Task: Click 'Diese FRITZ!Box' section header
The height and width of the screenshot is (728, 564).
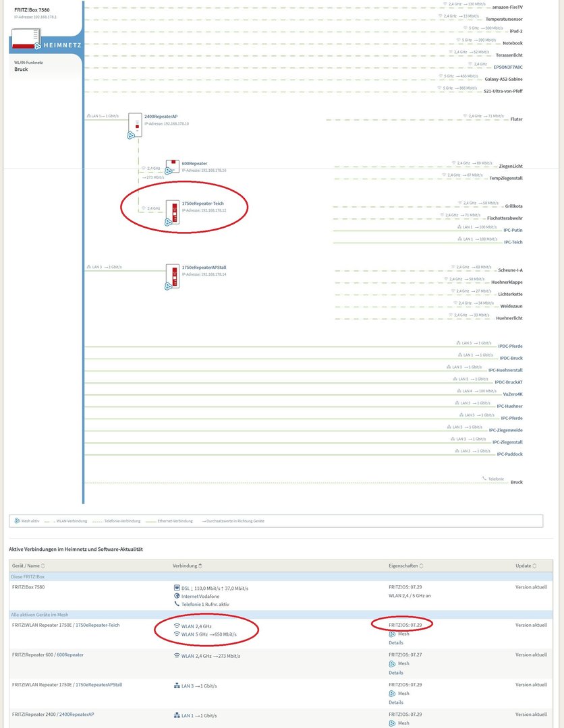Action: click(28, 576)
